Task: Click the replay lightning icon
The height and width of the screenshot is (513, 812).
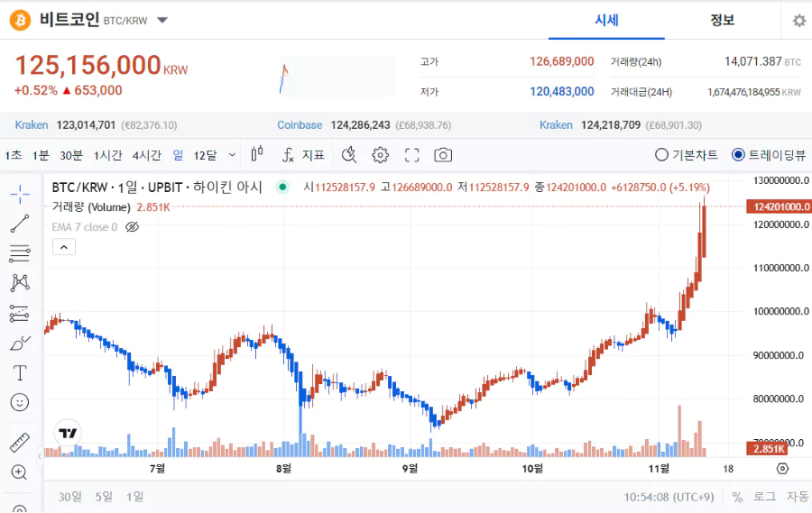Action: pos(349,154)
